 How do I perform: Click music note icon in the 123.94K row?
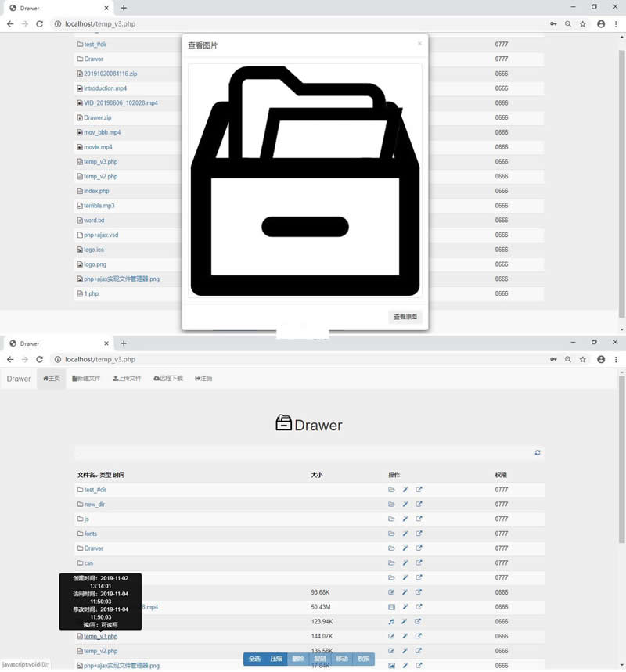[x=391, y=621]
